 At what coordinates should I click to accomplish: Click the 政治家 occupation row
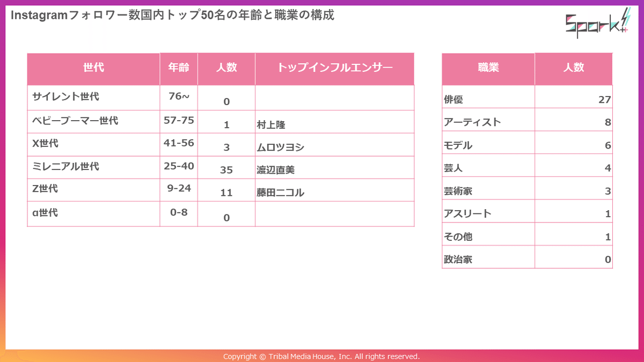click(527, 257)
